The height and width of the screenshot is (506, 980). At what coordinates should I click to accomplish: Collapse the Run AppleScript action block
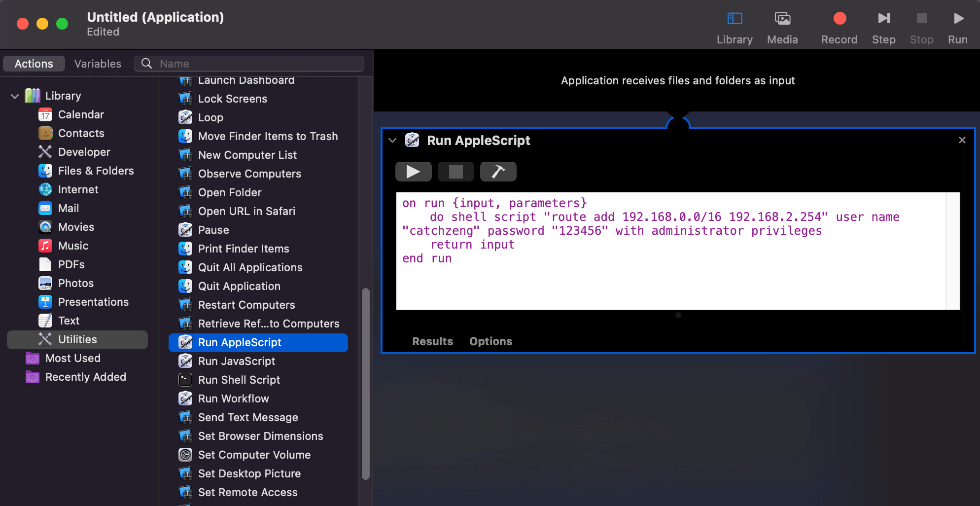pyautogui.click(x=392, y=141)
